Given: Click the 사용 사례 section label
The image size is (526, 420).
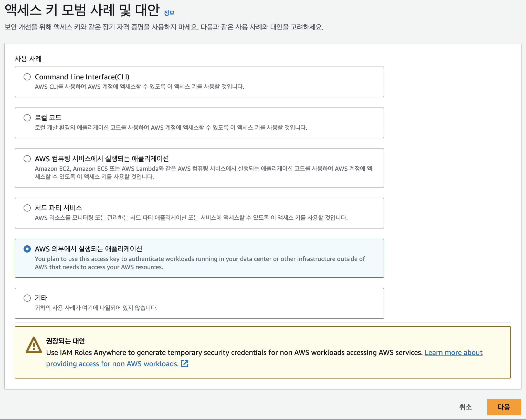Looking at the screenshot, I should tap(28, 59).
